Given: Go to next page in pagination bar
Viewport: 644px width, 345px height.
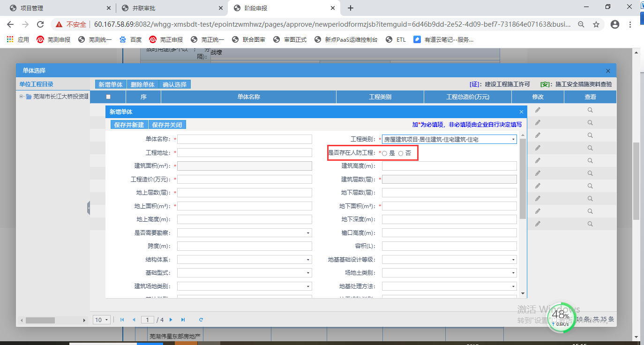Looking at the screenshot, I should [171, 320].
